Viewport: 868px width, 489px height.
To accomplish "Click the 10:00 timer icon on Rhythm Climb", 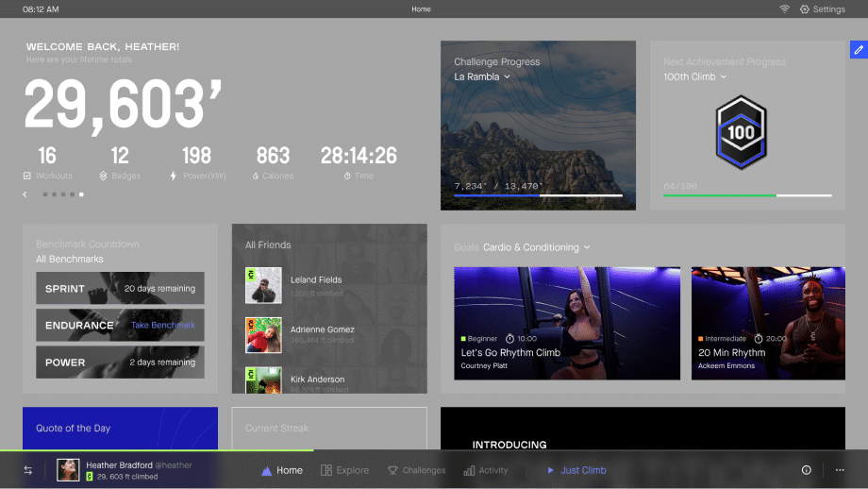I will 509,338.
